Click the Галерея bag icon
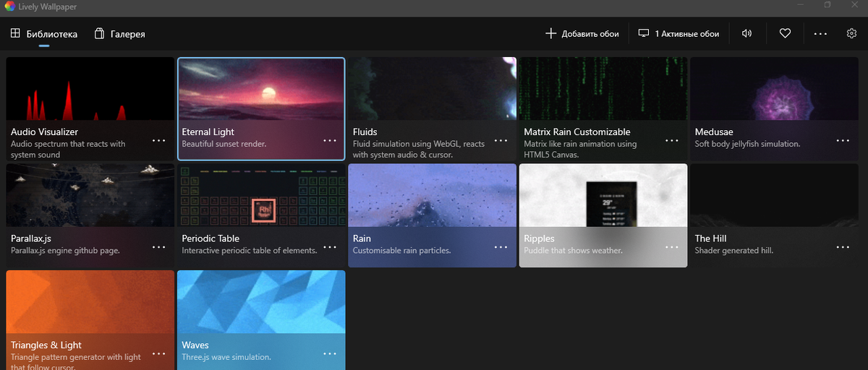Screen dimensions: 868x370 tap(100, 34)
